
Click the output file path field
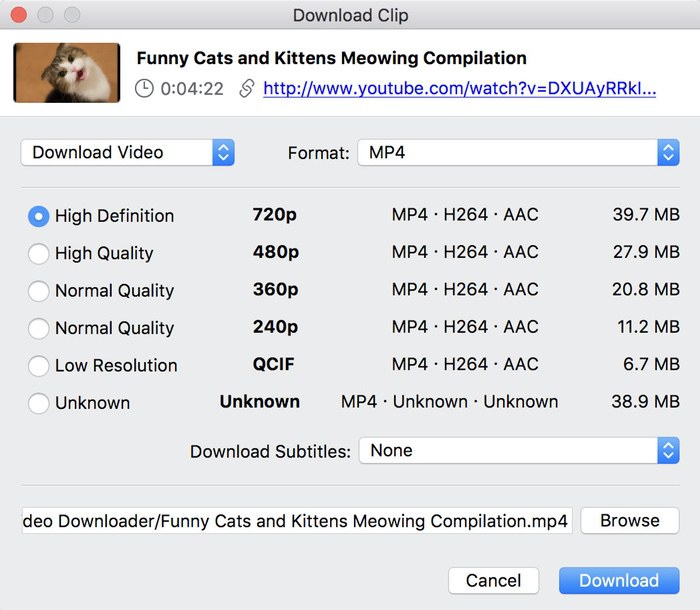click(x=296, y=521)
